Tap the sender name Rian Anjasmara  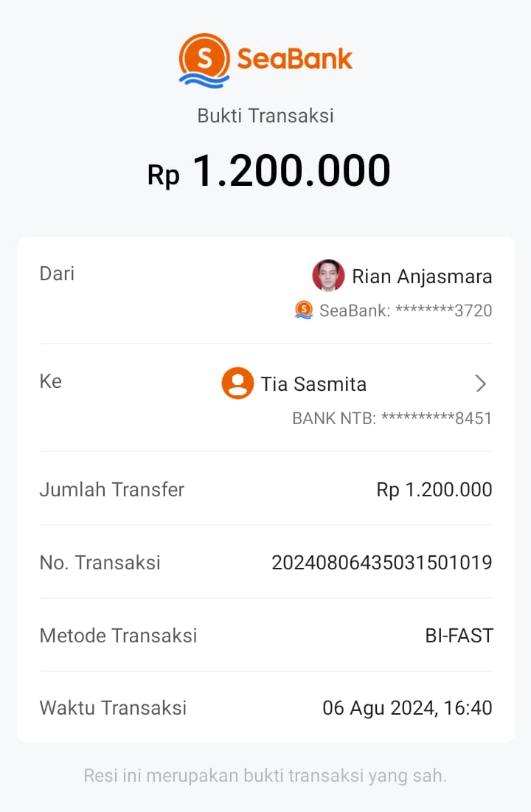click(422, 277)
